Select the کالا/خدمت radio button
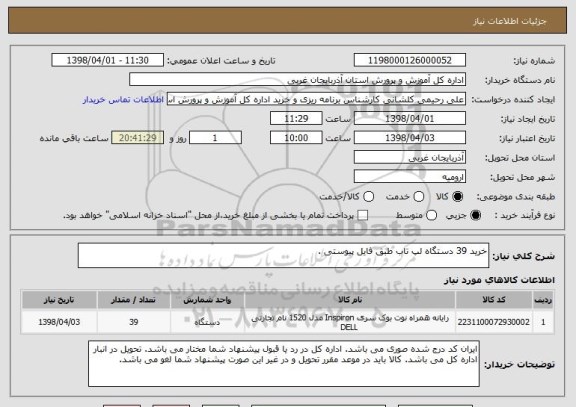This screenshot has width=576, height=407. (368, 197)
